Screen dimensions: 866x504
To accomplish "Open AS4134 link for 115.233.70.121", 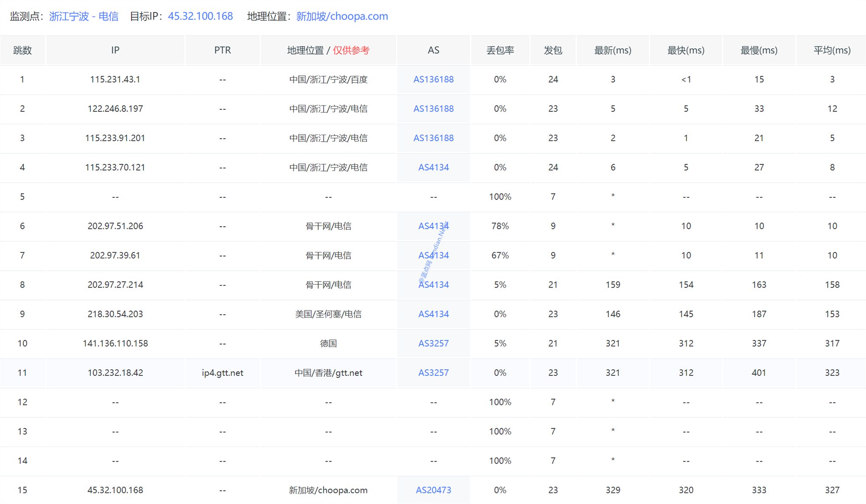I will (433, 168).
